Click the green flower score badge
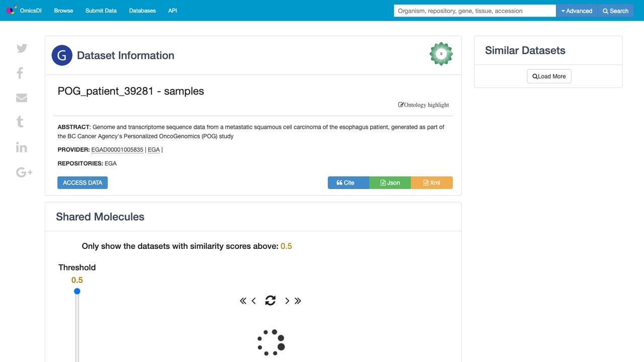 [x=441, y=54]
